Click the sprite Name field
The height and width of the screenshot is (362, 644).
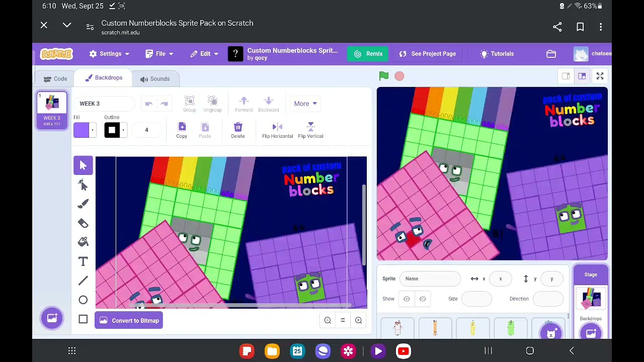tap(430, 279)
